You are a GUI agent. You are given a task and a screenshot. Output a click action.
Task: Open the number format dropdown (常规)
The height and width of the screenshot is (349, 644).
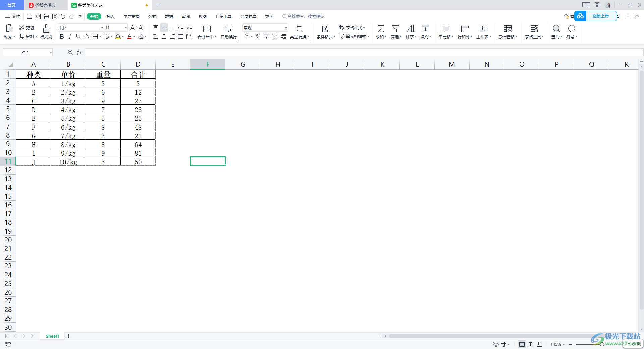286,28
